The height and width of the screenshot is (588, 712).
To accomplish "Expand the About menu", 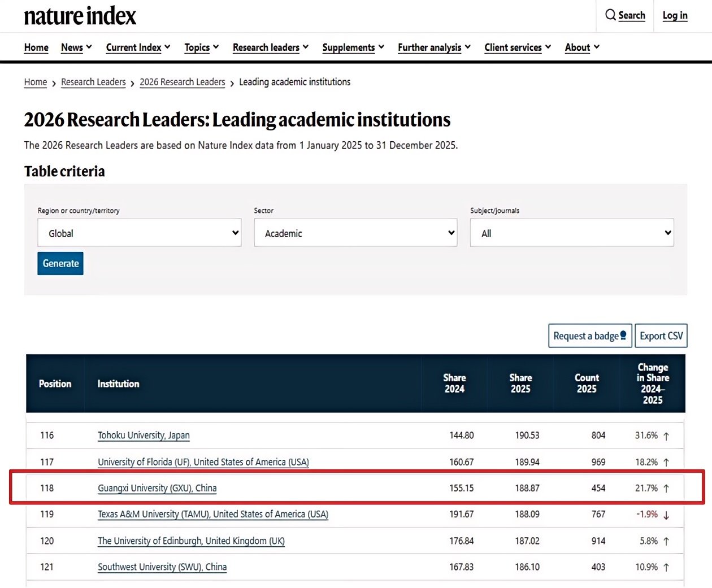I will (582, 47).
